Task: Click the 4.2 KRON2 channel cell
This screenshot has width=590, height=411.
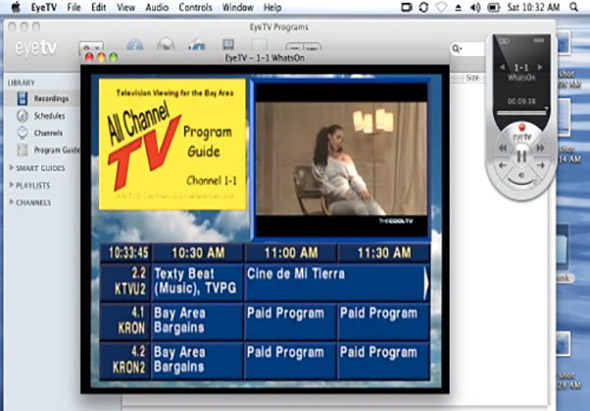Action: click(126, 360)
